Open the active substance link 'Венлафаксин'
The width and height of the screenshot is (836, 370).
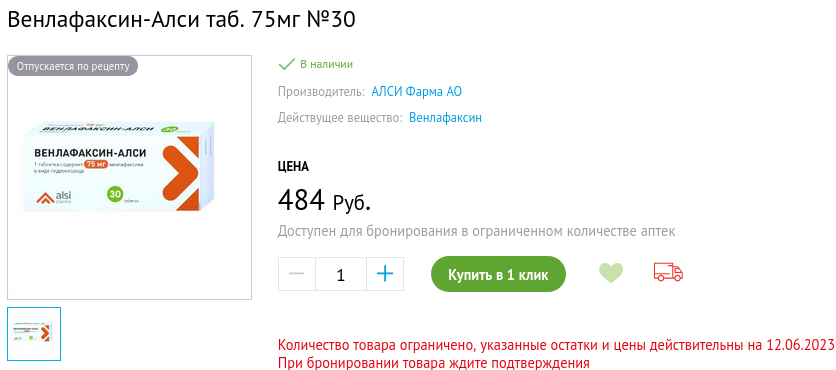pyautogui.click(x=445, y=118)
